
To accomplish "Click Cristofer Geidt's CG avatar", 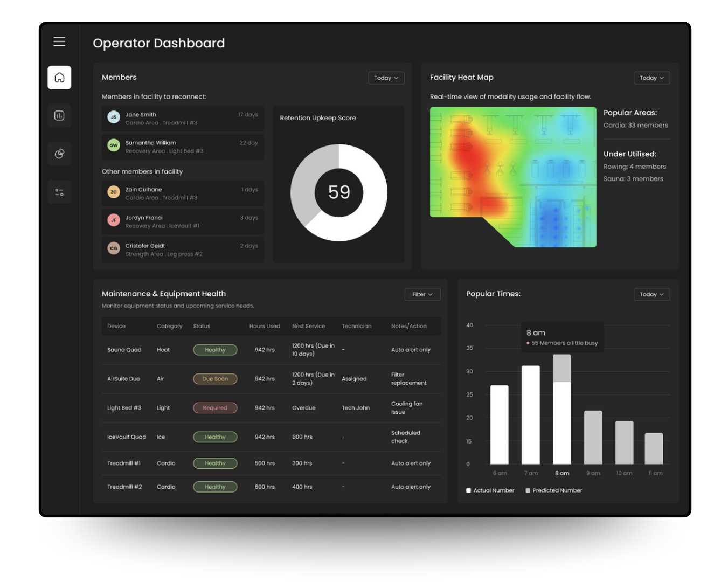I will [114, 248].
